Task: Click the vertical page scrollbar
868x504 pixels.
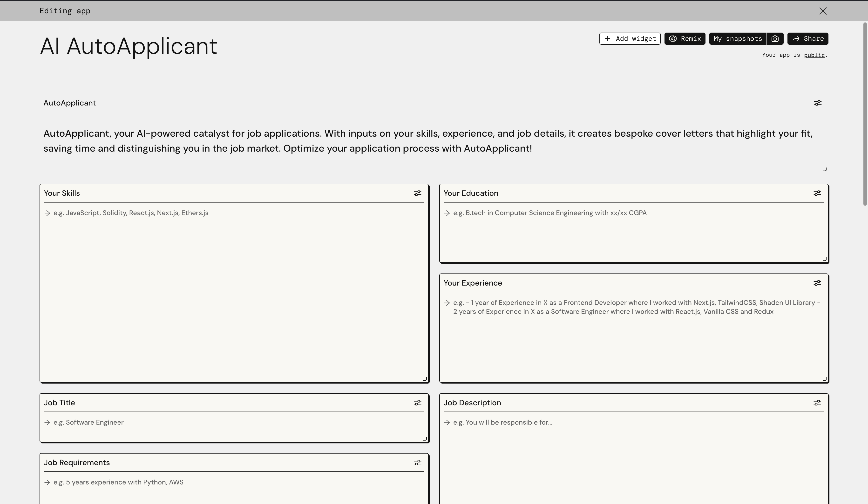Action: pyautogui.click(x=865, y=114)
